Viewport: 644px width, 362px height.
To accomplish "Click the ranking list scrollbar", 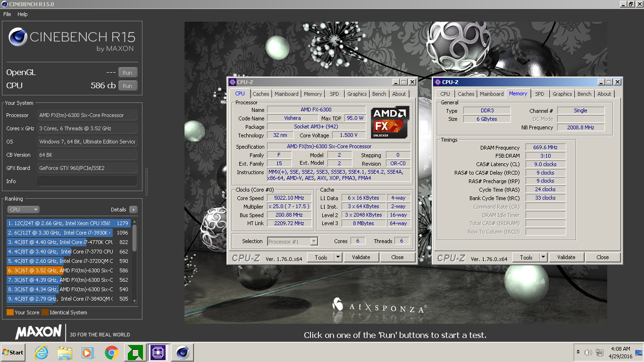I will [134, 261].
